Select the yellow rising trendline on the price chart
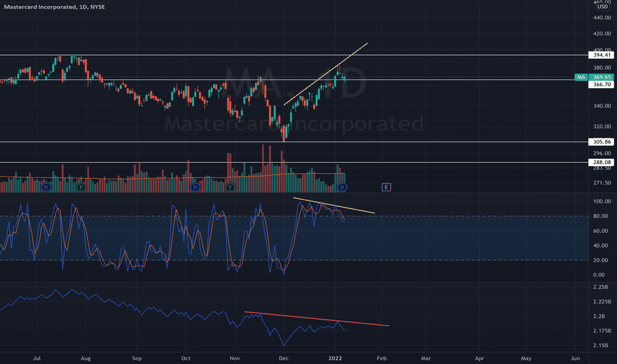This screenshot has width=617, height=364. [326, 74]
